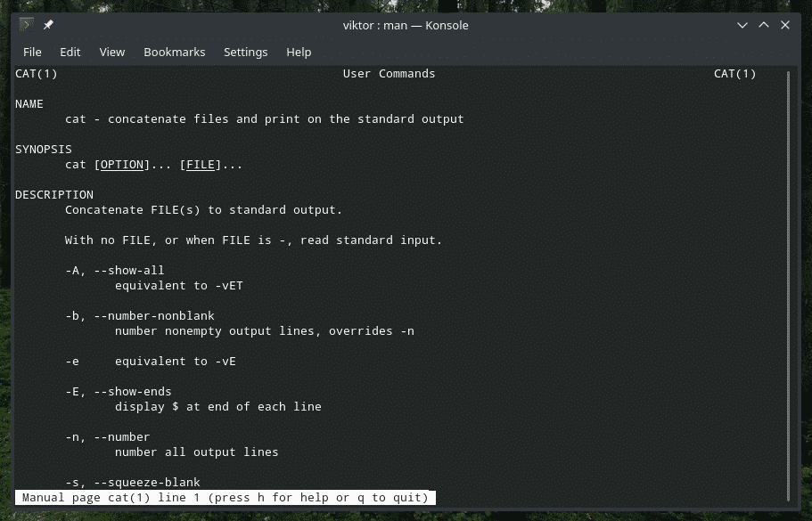The width and height of the screenshot is (812, 521).
Task: Click the right CAT(1) header
Action: pos(734,74)
